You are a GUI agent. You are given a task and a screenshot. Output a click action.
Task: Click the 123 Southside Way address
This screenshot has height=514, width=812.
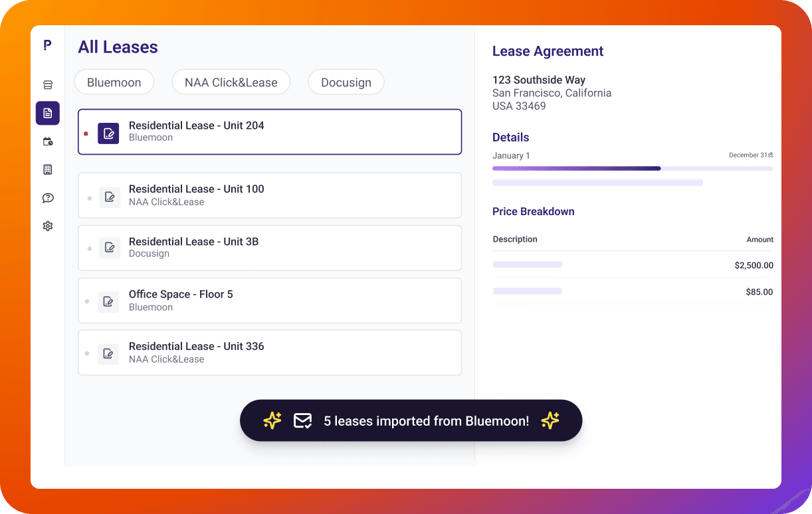539,80
